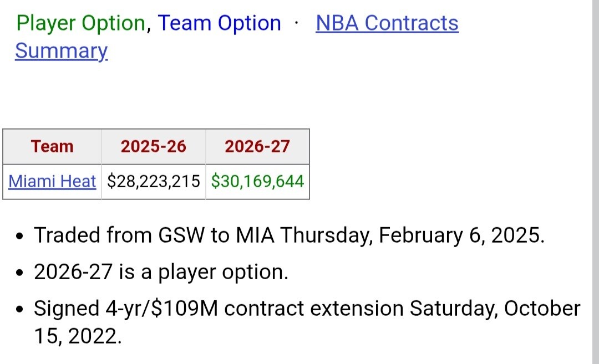Image resolution: width=599 pixels, height=364 pixels.
Task: Select the 2026-27 column header
Action: click(257, 146)
